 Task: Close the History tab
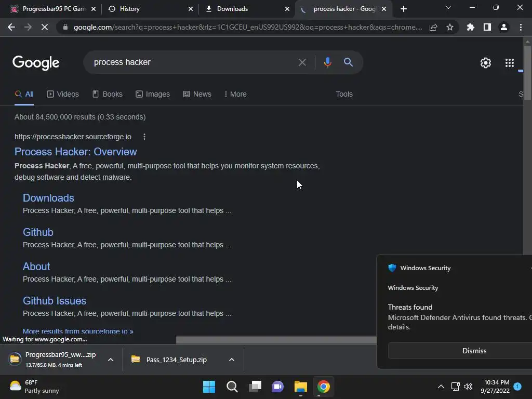191,9
